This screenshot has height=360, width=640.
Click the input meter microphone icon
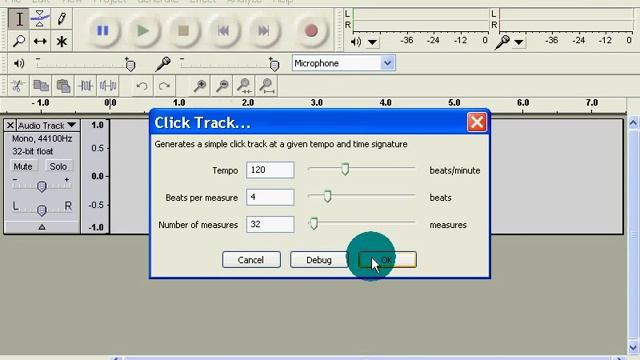pyautogui.click(x=502, y=42)
